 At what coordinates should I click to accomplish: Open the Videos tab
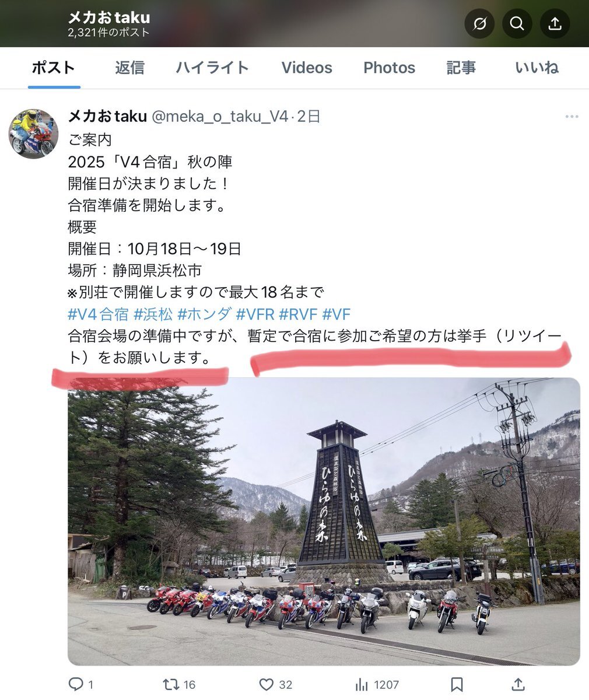307,68
